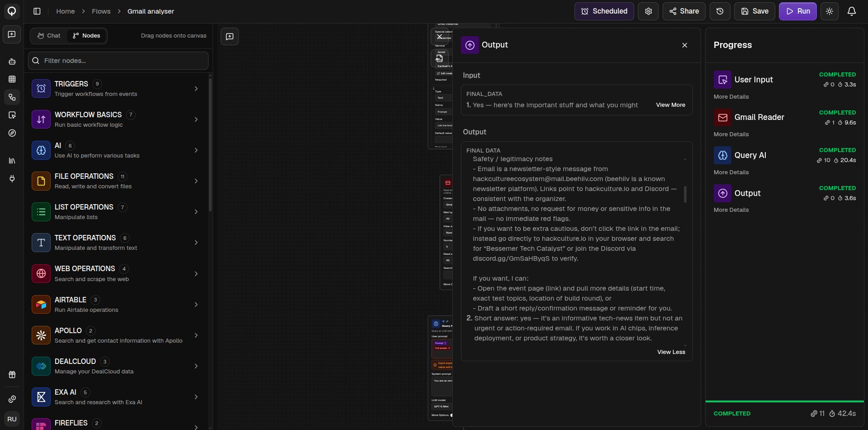Expand the DEALCLOUD category

coord(196,366)
